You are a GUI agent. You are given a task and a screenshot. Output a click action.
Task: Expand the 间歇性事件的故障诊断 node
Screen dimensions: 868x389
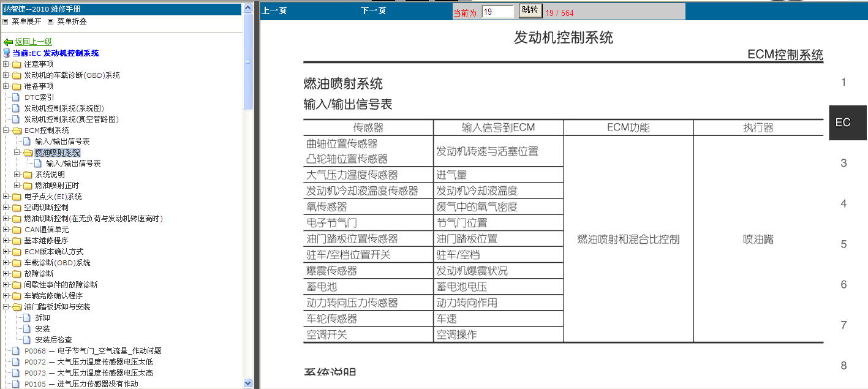6,285
